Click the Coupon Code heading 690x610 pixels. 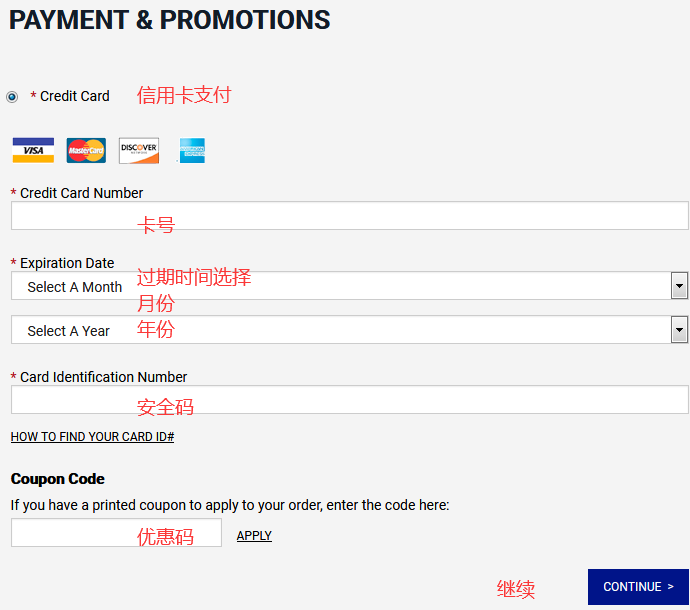click(58, 479)
